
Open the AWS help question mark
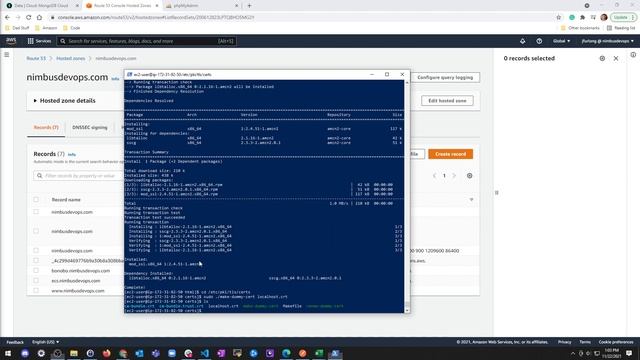pyautogui.click(x=539, y=41)
